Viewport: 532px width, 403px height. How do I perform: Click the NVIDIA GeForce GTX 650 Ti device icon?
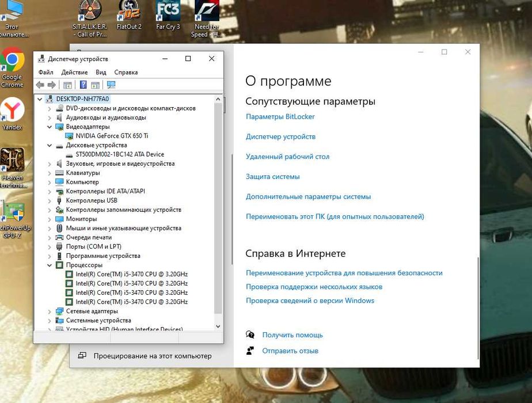point(69,136)
